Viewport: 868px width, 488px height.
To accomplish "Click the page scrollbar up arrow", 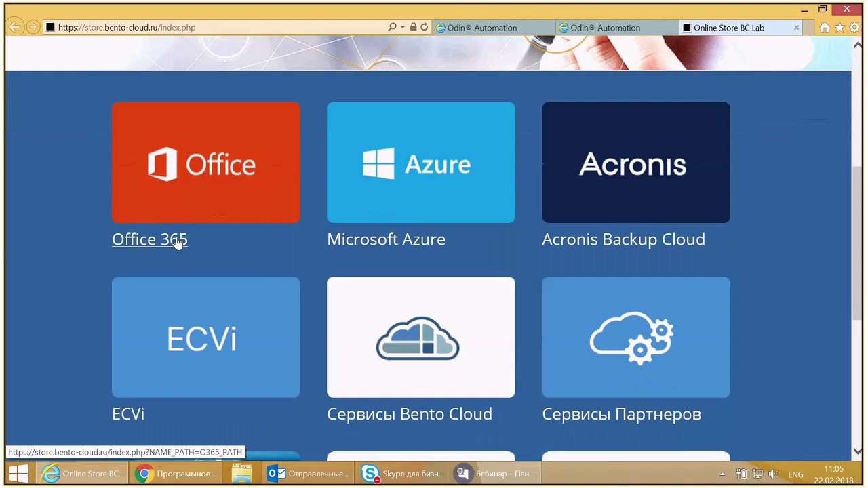I will pyautogui.click(x=858, y=44).
